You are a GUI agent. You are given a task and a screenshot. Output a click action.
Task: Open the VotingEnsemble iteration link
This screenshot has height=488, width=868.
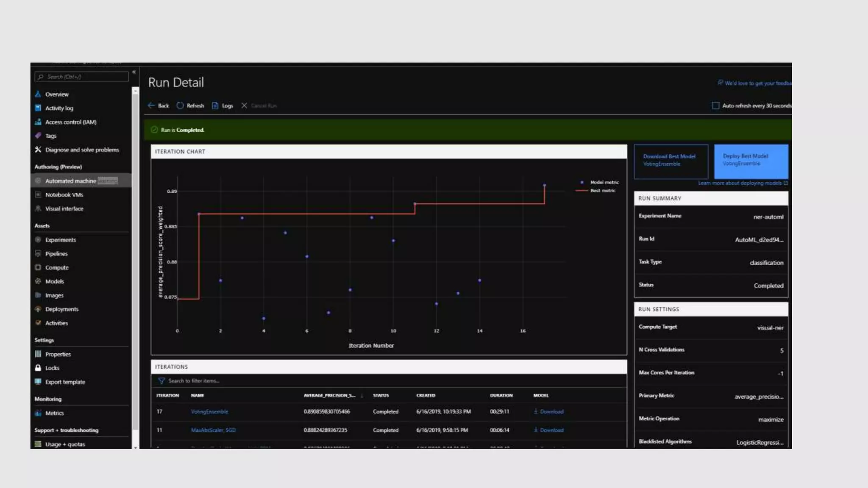(x=209, y=412)
